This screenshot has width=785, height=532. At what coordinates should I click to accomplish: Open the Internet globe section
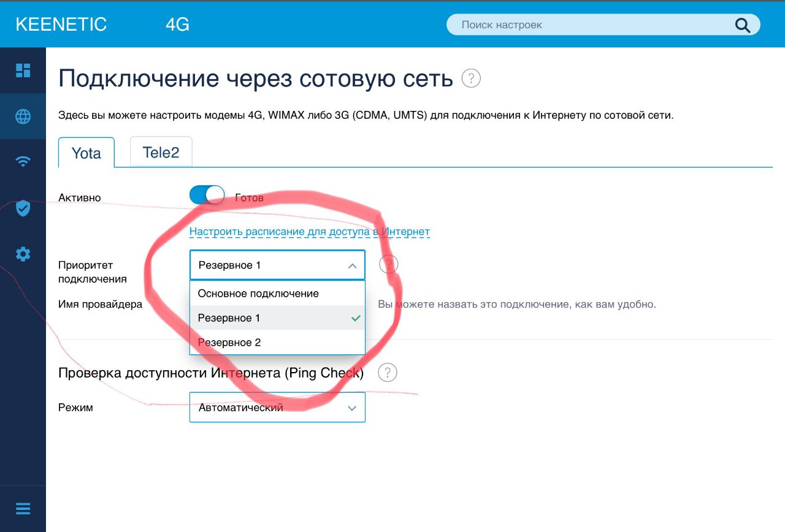pyautogui.click(x=23, y=116)
